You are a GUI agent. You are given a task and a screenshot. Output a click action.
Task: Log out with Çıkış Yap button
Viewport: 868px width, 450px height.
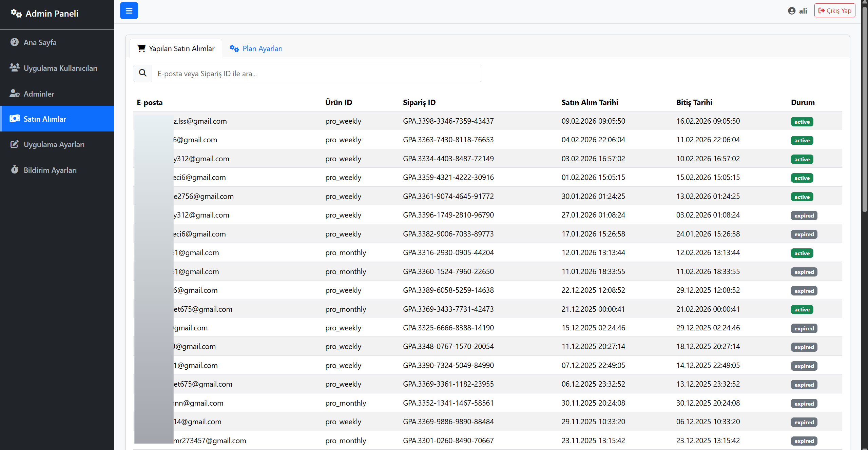click(x=835, y=11)
